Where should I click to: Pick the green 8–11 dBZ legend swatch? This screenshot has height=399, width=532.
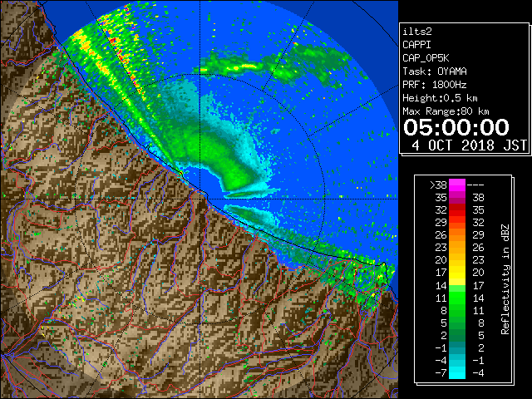(456, 310)
